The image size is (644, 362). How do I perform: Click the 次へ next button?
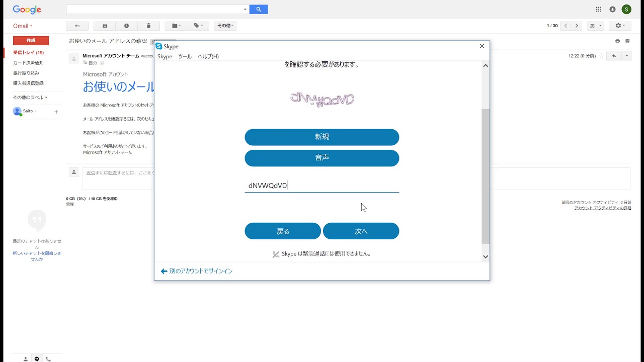(361, 231)
